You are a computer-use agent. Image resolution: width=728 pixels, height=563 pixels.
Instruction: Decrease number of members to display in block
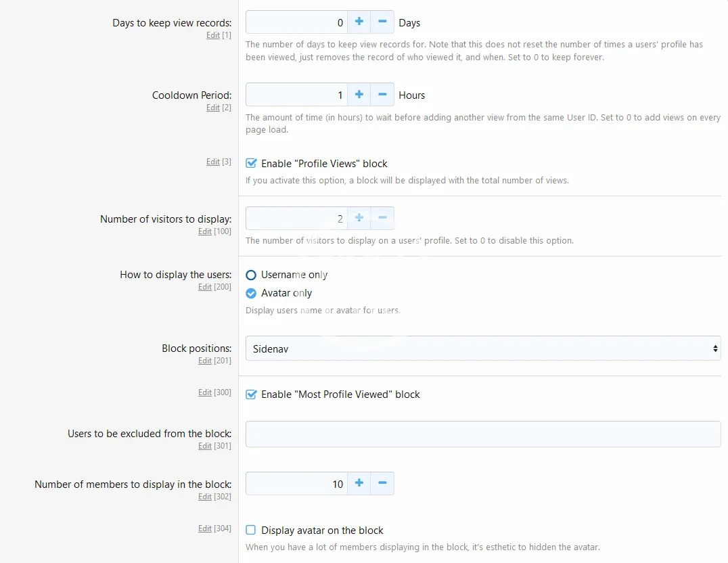point(382,483)
